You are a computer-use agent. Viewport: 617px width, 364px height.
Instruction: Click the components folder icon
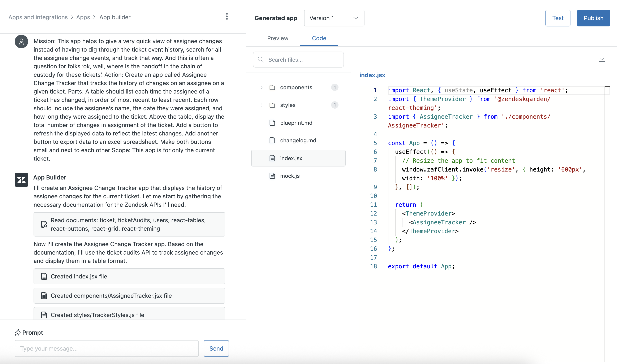coord(272,87)
